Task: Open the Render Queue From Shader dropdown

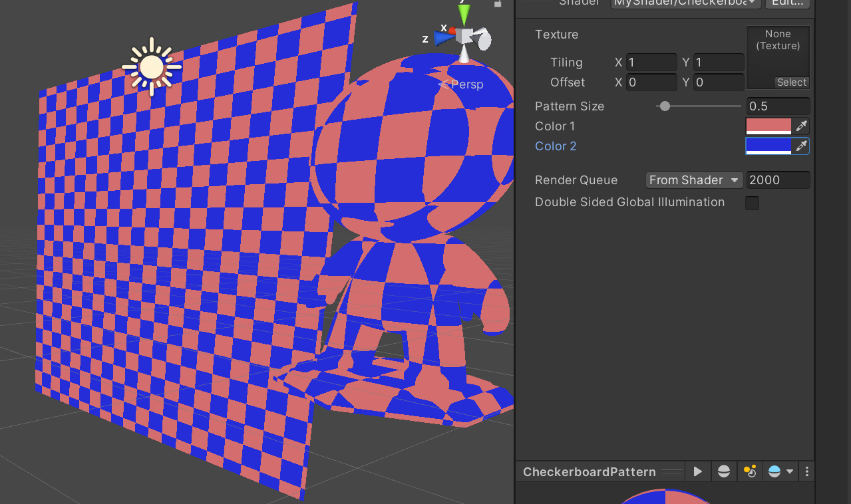Action: [694, 180]
